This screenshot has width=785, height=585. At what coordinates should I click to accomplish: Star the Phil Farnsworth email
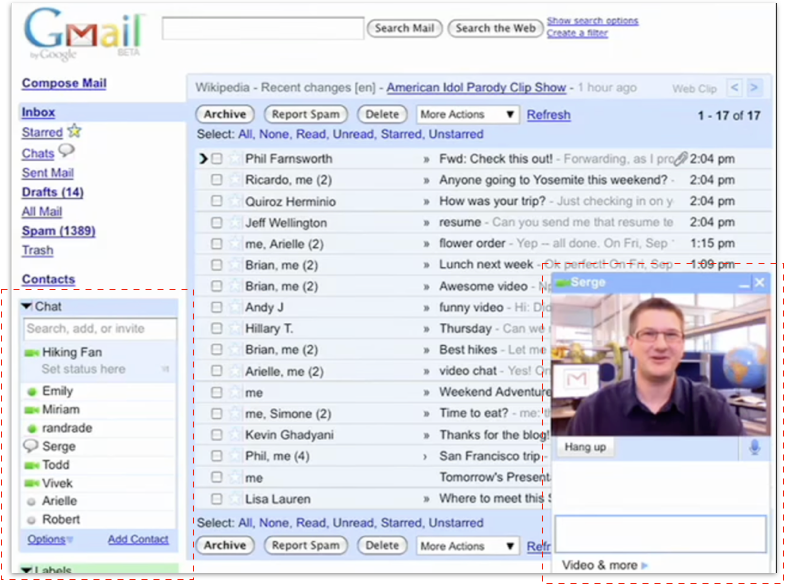(234, 159)
